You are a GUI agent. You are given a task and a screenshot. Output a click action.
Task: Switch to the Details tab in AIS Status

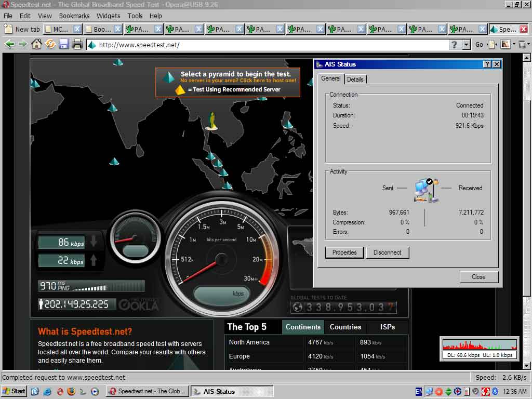pyautogui.click(x=355, y=79)
